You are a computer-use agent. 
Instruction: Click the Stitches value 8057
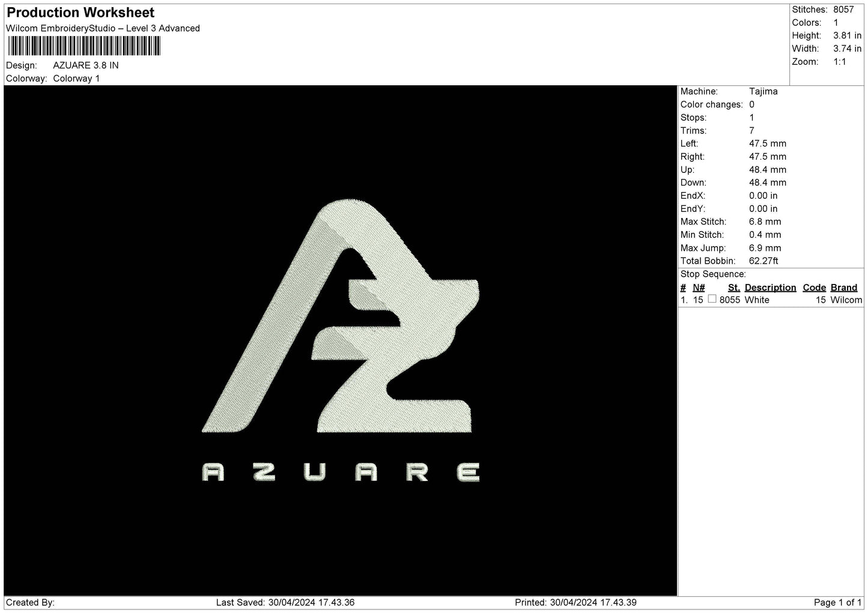click(843, 10)
